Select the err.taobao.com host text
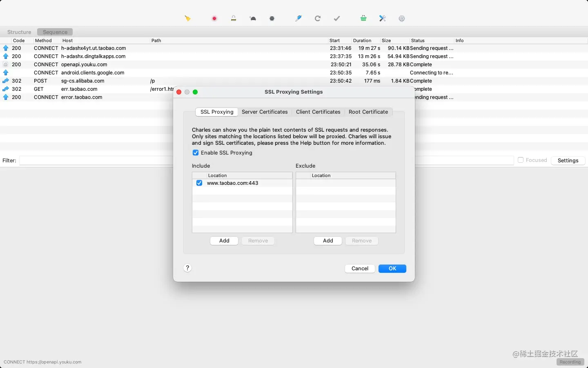588x368 pixels. 79,89
